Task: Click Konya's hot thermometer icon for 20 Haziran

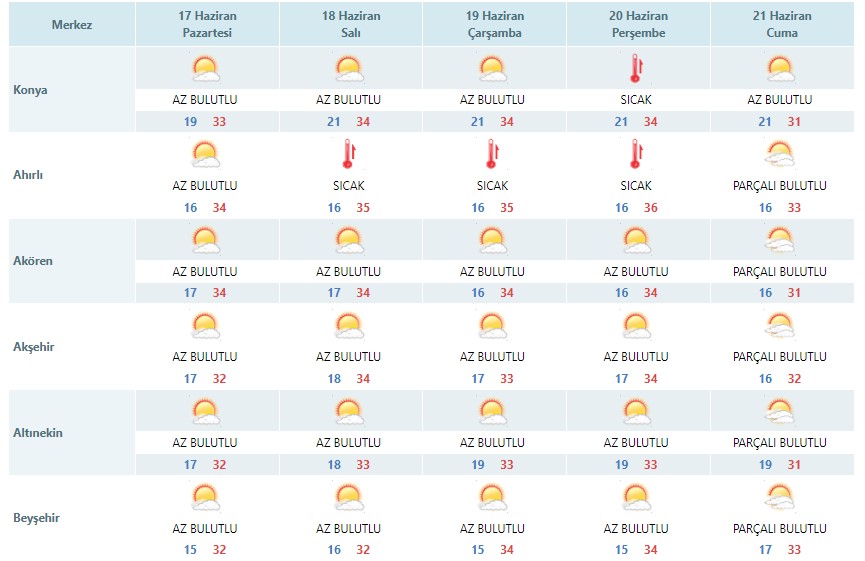Action: pos(636,68)
